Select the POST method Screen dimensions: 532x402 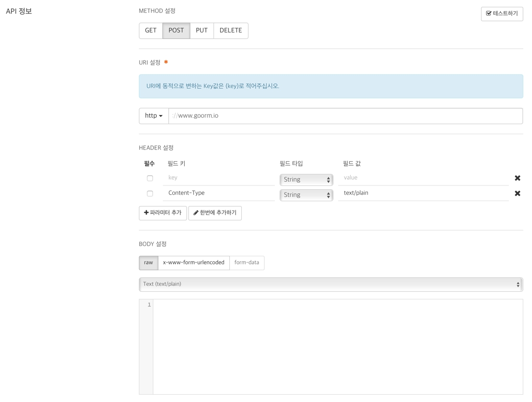click(x=176, y=31)
